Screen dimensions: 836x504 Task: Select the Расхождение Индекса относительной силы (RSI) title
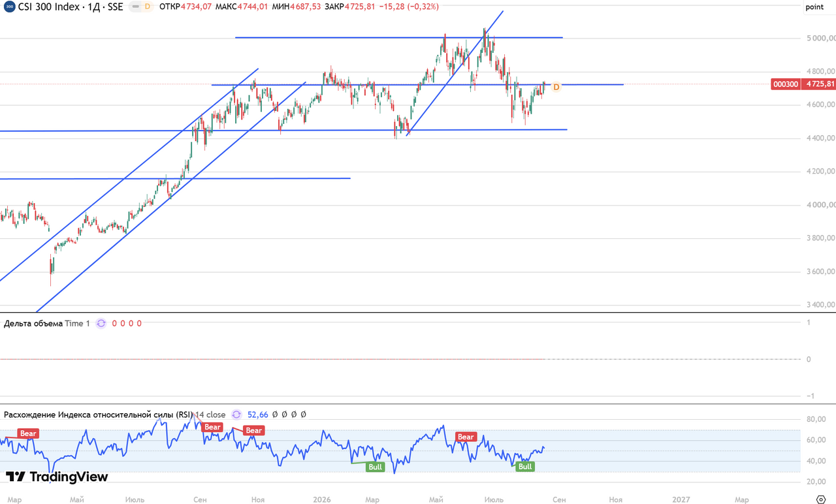(x=99, y=415)
